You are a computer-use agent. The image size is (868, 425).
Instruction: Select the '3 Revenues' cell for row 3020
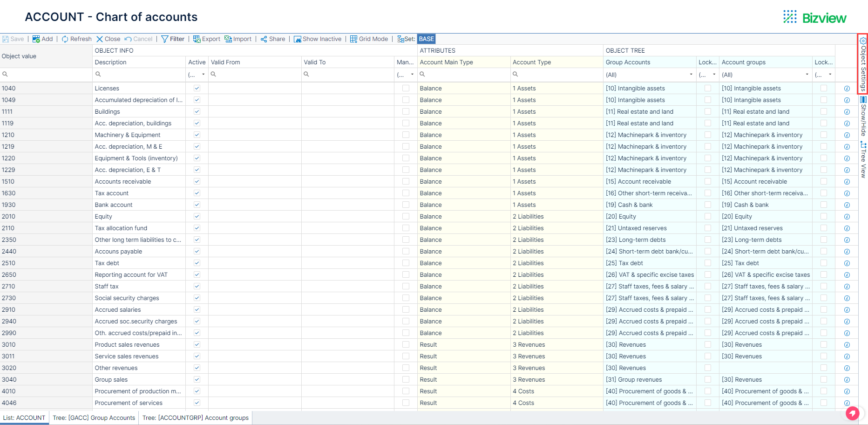coord(556,368)
